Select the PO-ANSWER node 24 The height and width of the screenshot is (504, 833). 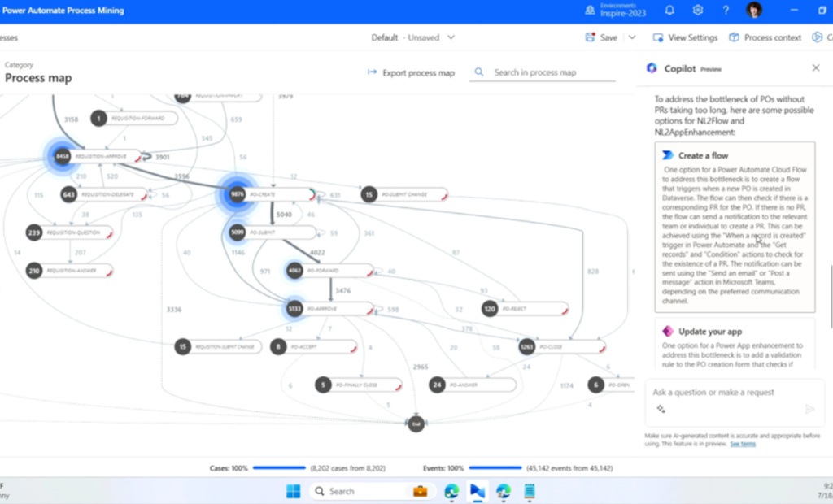473,385
